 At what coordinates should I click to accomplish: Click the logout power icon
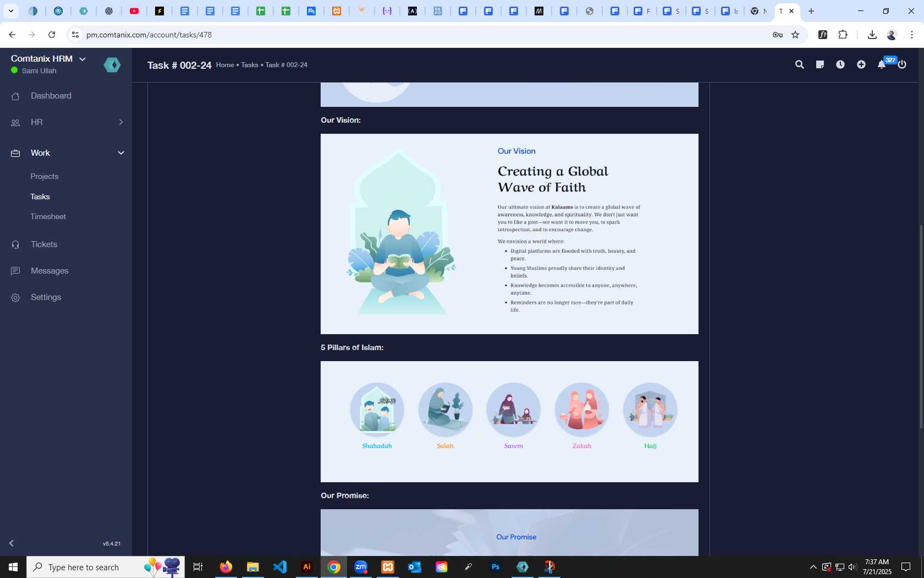(x=902, y=64)
